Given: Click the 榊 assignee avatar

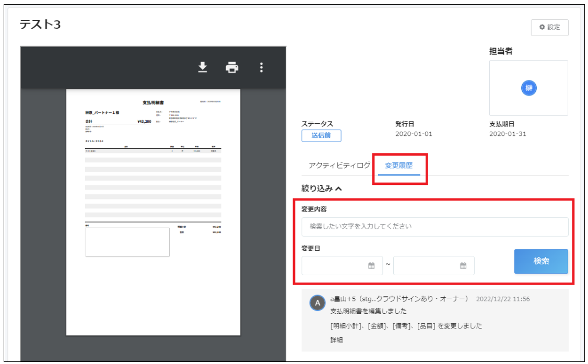Looking at the screenshot, I should [x=529, y=88].
